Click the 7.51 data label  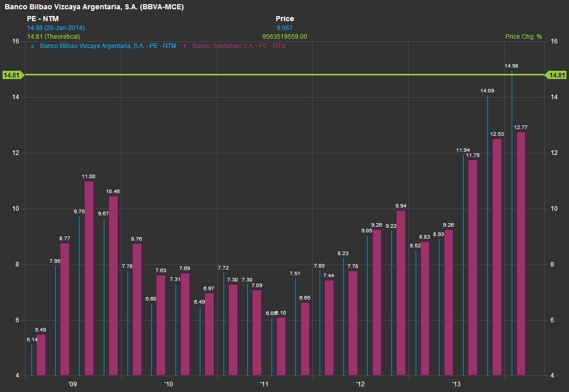click(295, 274)
